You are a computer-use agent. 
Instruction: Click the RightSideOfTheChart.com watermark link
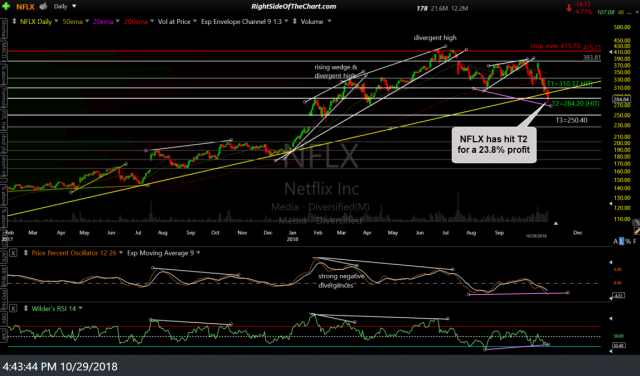(294, 7)
